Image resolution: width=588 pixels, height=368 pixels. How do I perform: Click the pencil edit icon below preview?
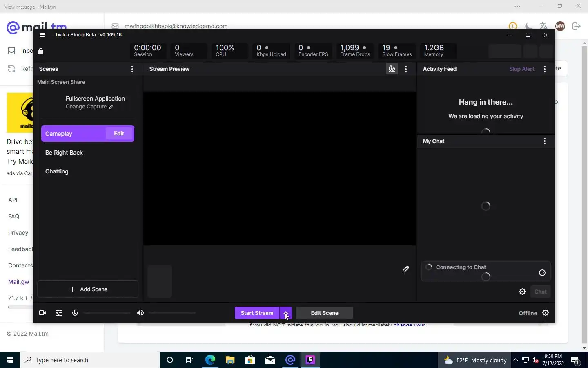pos(405,269)
